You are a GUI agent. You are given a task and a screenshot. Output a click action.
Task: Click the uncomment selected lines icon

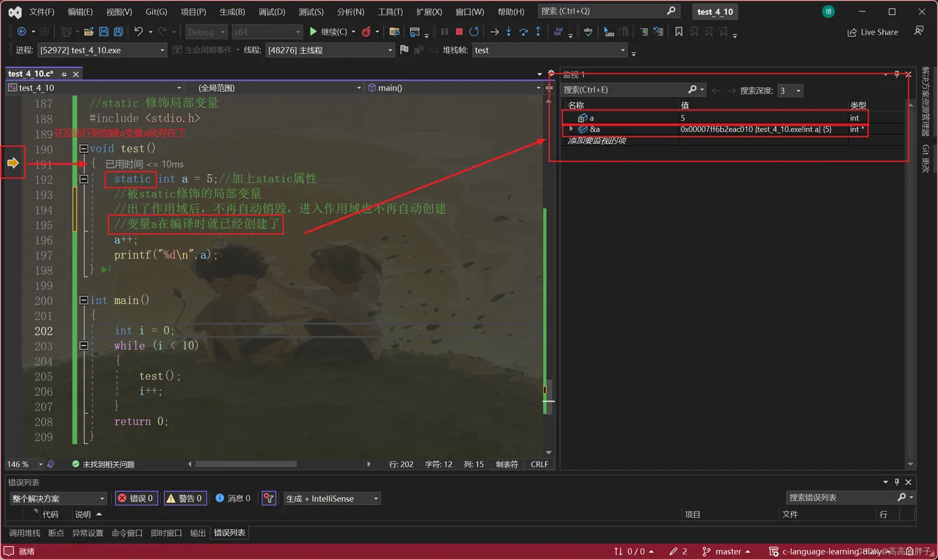point(658,31)
